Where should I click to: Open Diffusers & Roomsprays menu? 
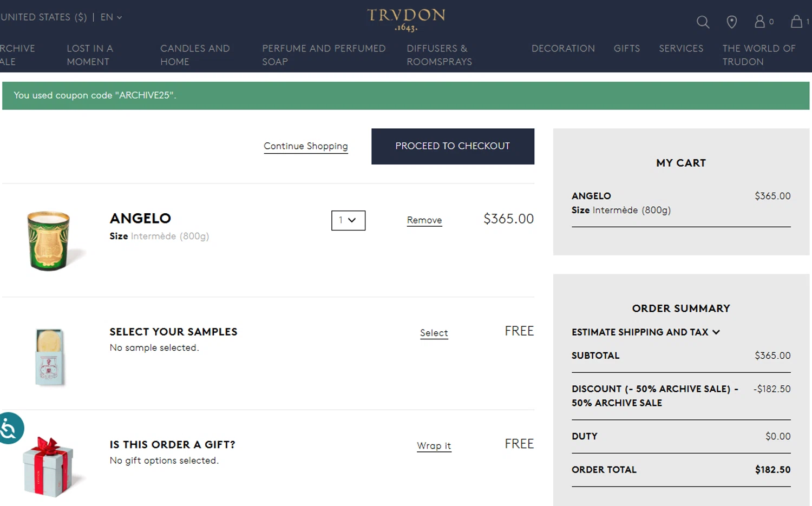point(439,55)
